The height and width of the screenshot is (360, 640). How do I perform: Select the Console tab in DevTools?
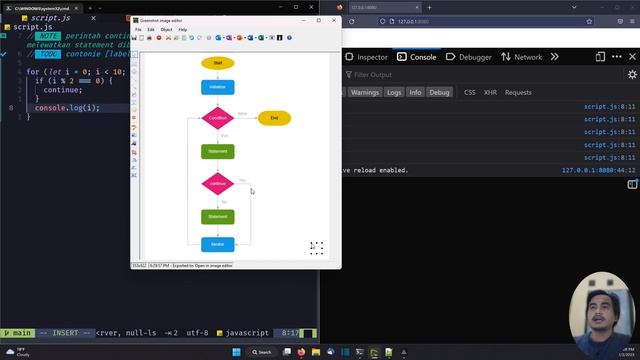coord(416,57)
